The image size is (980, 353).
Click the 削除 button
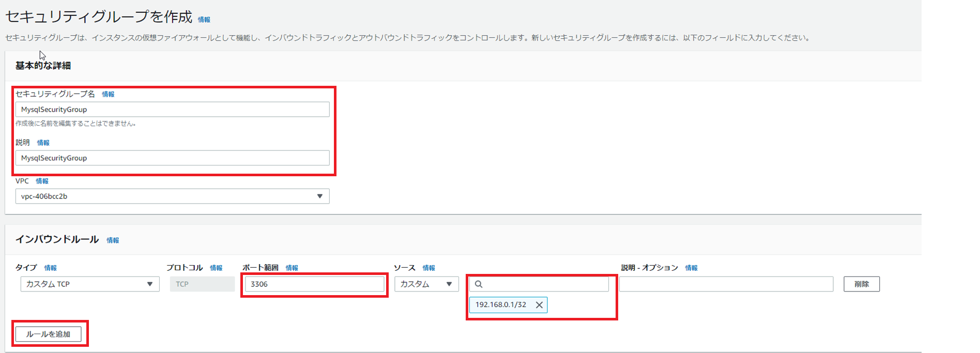[862, 284]
